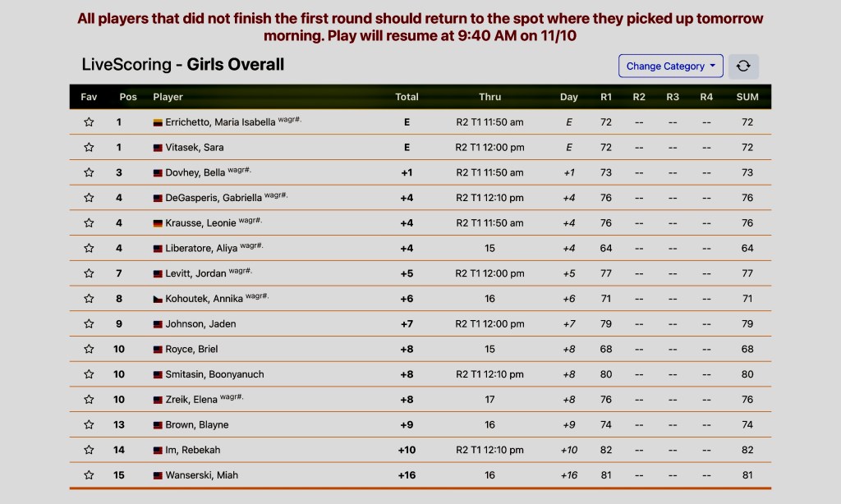This screenshot has width=841, height=504.
Task: Click star icon beside Leonie Krausse
Action: click(89, 223)
